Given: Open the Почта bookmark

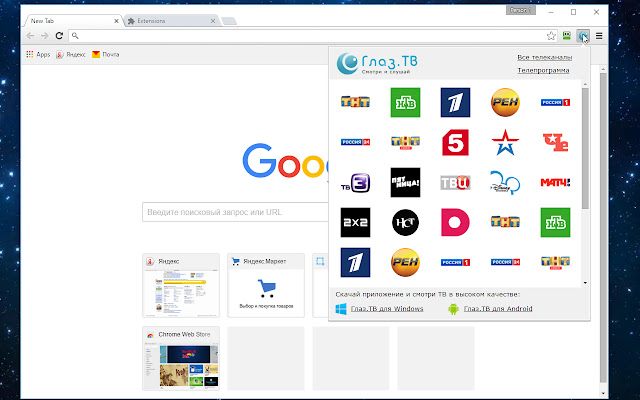Looking at the screenshot, I should click(105, 54).
